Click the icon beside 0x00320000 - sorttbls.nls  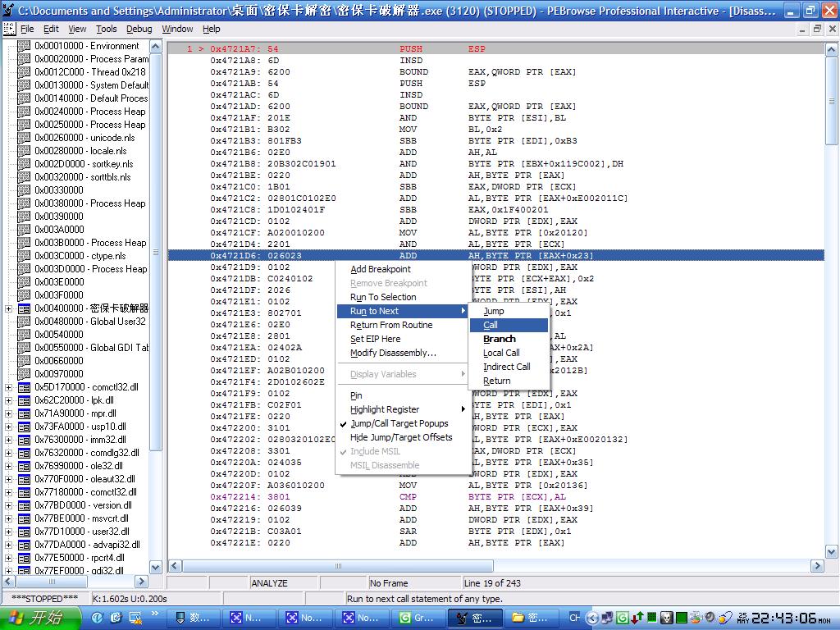(24, 177)
